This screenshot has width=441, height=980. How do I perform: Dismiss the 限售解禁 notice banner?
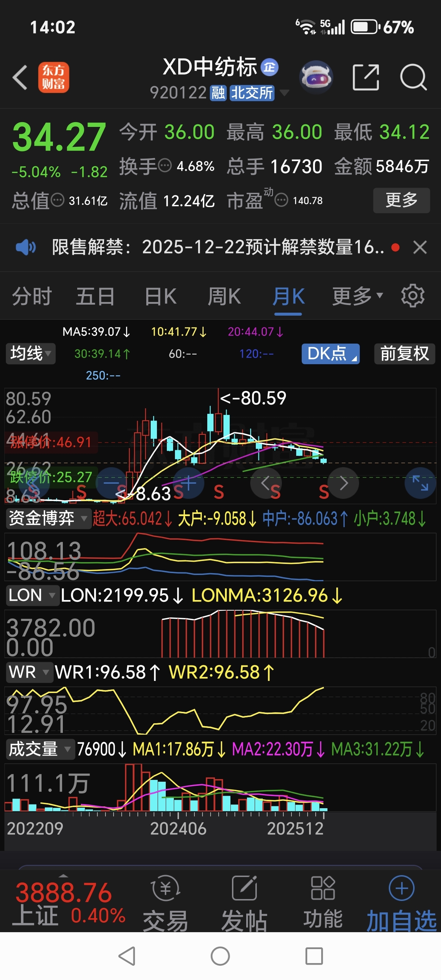(420, 247)
